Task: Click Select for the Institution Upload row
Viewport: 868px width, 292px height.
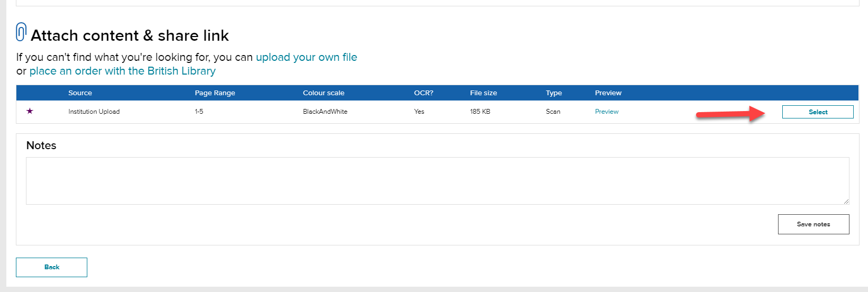Action: coord(818,112)
